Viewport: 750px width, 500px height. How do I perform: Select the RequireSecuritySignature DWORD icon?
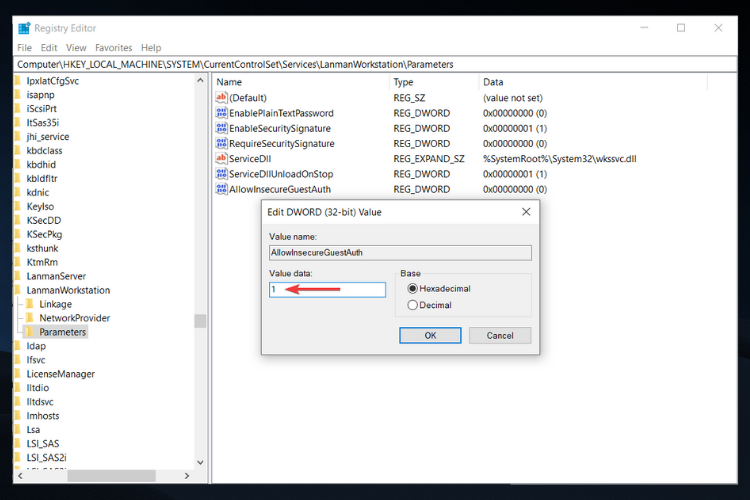coord(221,144)
